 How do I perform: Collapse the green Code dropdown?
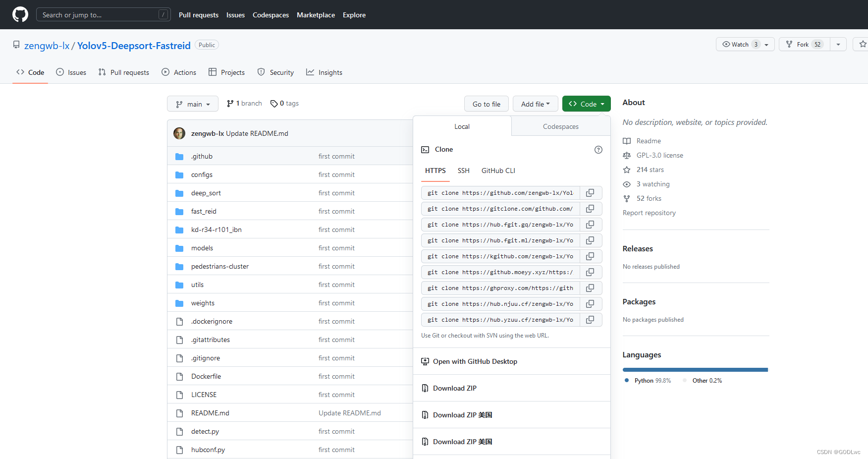click(x=586, y=104)
